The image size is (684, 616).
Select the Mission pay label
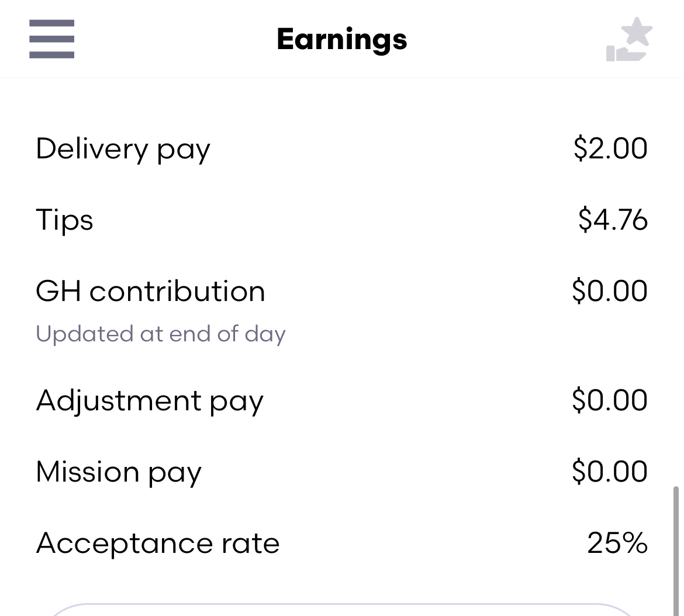pyautogui.click(x=119, y=472)
